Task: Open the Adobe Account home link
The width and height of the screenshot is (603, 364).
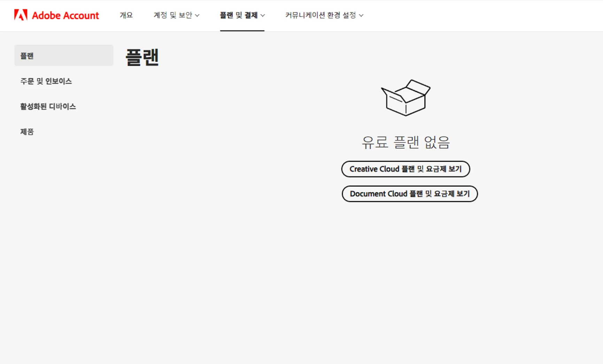Action: [x=57, y=15]
